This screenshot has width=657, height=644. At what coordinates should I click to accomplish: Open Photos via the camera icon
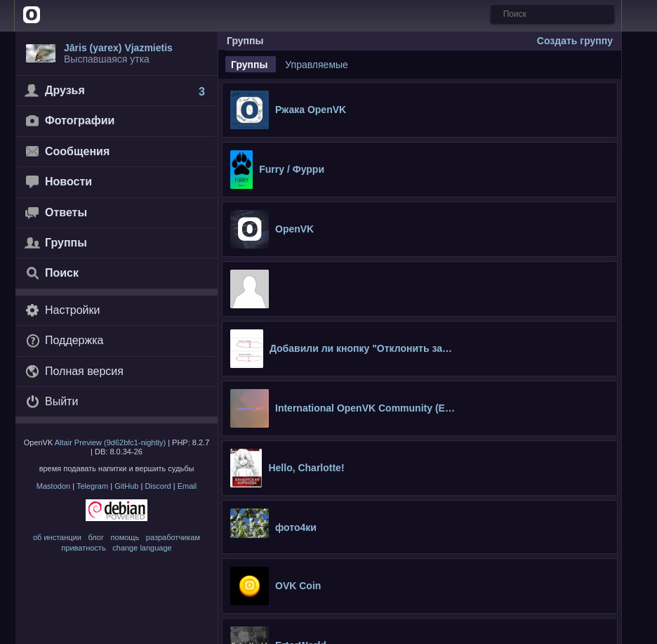(x=32, y=121)
